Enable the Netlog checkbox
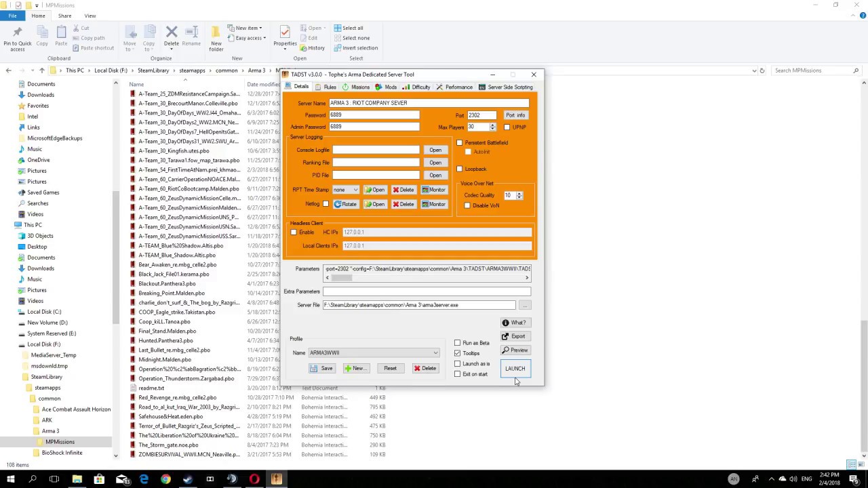 (326, 204)
